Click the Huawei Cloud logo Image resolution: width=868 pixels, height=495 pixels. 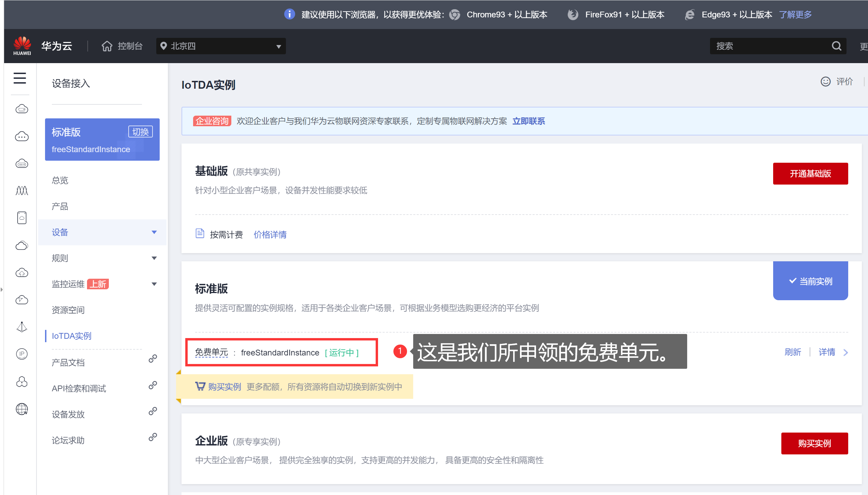22,46
